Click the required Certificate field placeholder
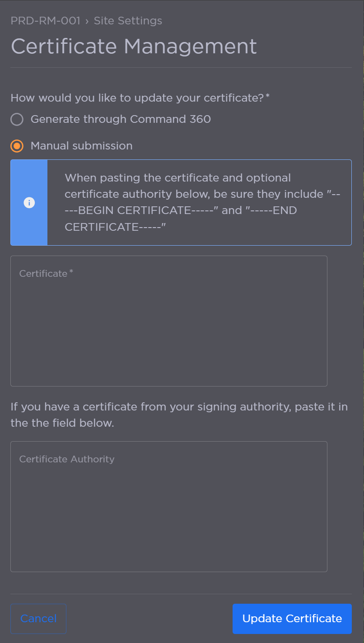The width and height of the screenshot is (364, 643). click(x=45, y=273)
